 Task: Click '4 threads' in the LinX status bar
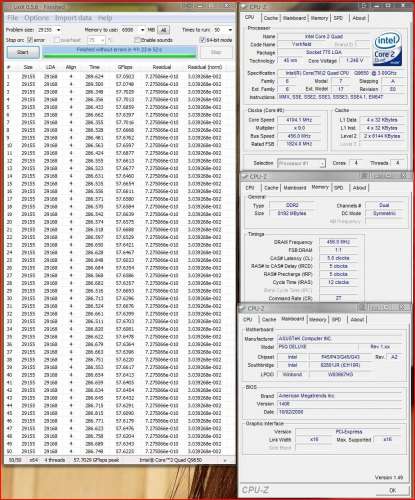[x=55, y=460]
